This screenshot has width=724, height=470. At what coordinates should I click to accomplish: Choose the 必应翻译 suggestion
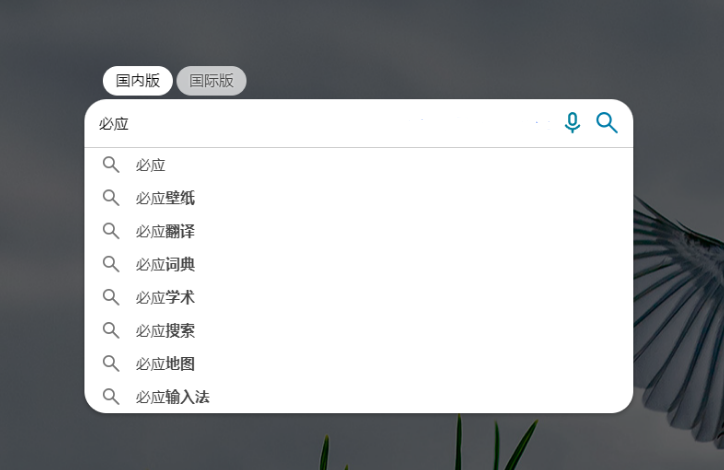coord(359,231)
